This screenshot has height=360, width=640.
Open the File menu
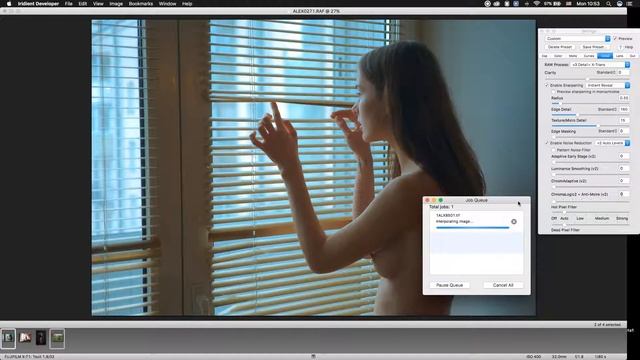pos(69,4)
